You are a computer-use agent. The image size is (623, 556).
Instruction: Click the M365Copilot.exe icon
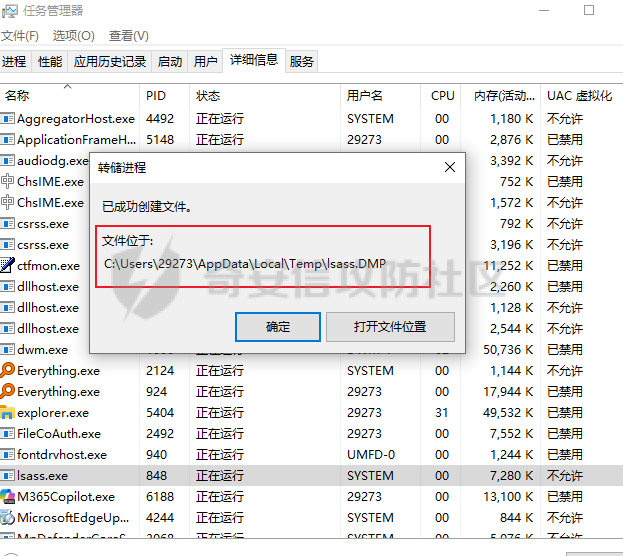(8, 497)
